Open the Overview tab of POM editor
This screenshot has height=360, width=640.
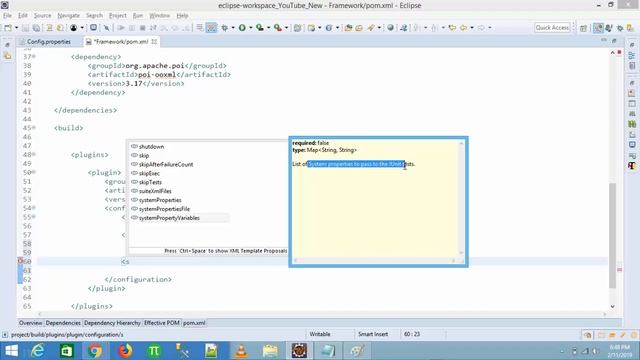[31, 323]
